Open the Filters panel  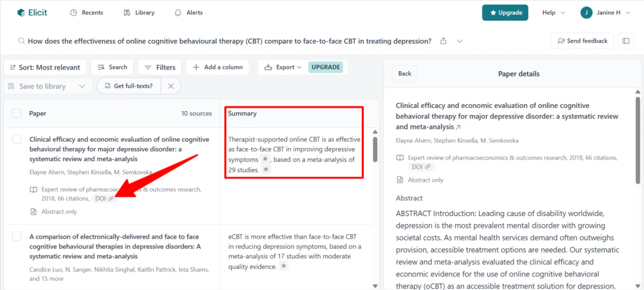tap(160, 67)
